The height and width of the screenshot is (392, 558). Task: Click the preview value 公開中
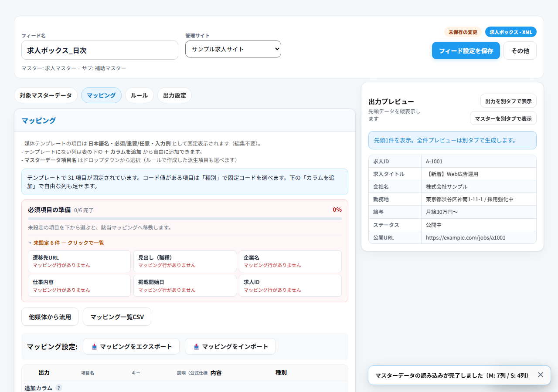pyautogui.click(x=434, y=225)
